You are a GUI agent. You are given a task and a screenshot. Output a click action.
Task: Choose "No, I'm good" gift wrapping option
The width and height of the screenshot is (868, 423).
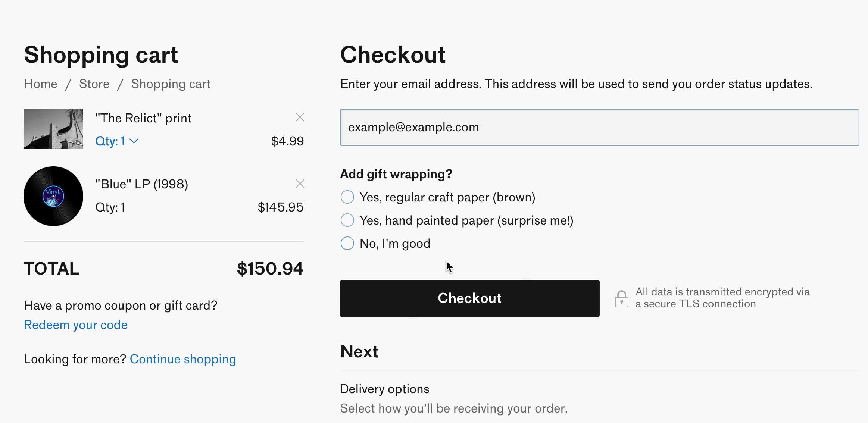point(347,243)
